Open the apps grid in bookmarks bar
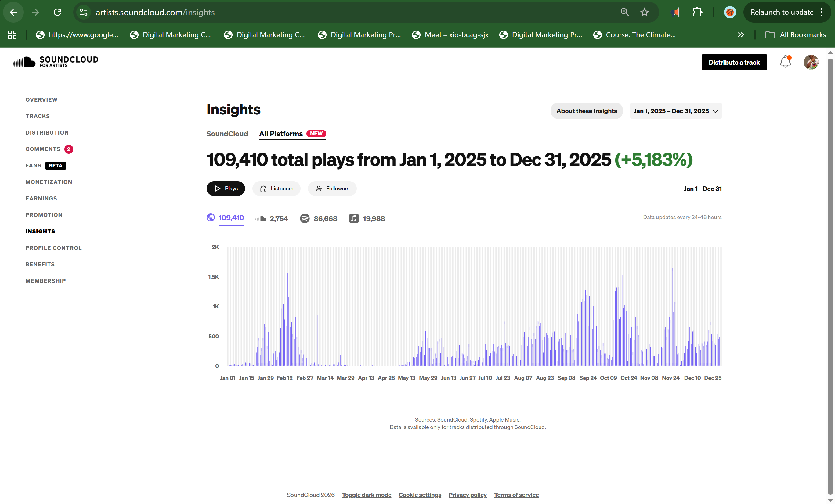Viewport: 835px width, 504px height. pos(12,34)
